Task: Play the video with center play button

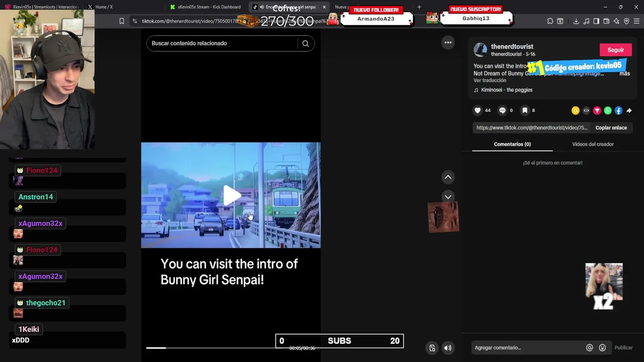Action: coord(231,195)
